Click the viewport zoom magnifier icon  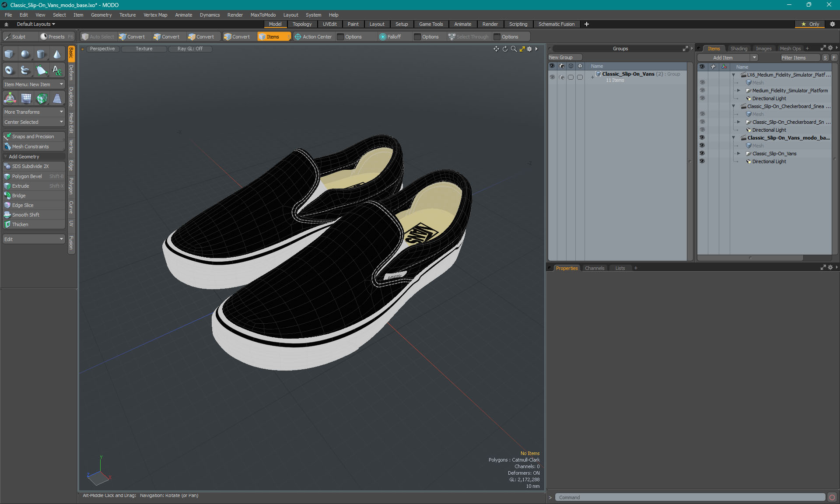tap(514, 49)
